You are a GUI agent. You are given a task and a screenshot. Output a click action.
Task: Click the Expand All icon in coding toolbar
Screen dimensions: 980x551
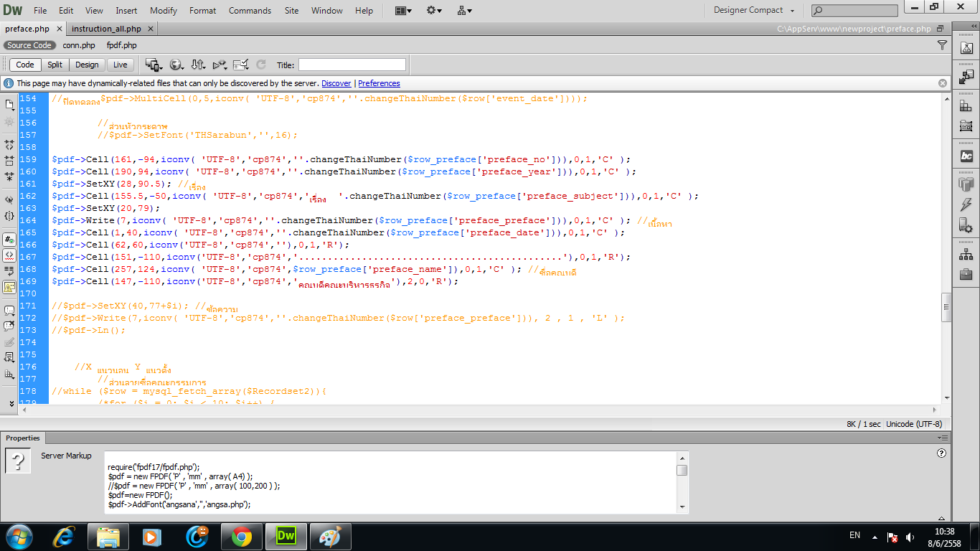[x=9, y=176]
